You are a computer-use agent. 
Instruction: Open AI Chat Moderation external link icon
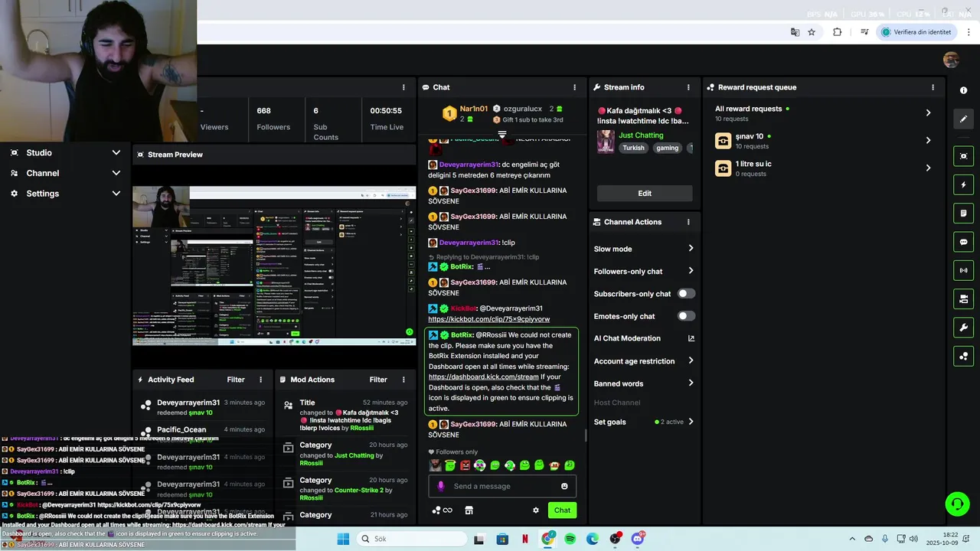tap(691, 338)
